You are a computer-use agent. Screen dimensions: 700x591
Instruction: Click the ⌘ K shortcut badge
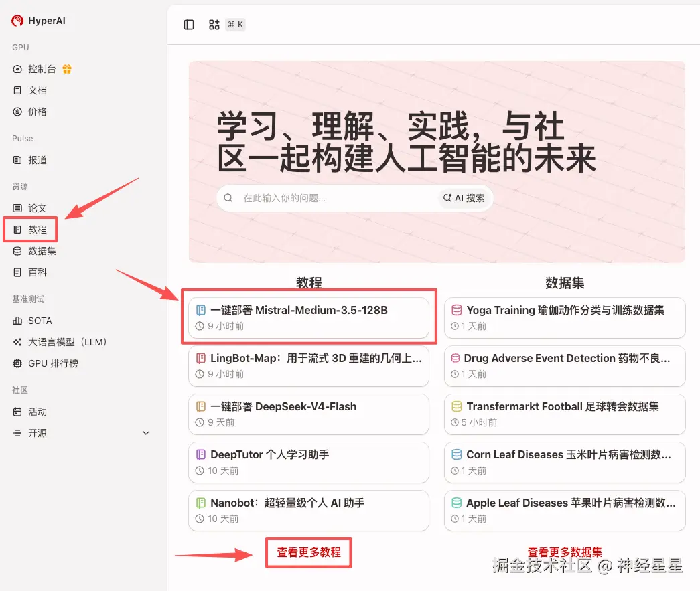coord(236,25)
